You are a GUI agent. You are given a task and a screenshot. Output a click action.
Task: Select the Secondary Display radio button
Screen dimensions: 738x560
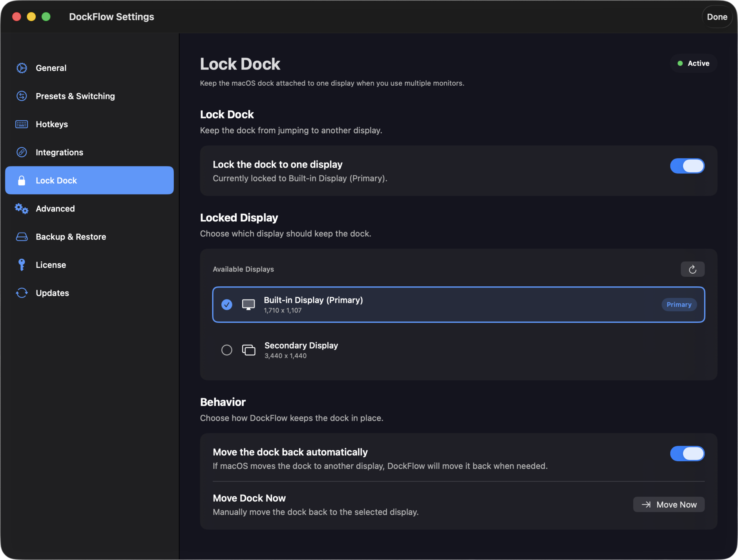pyautogui.click(x=227, y=350)
